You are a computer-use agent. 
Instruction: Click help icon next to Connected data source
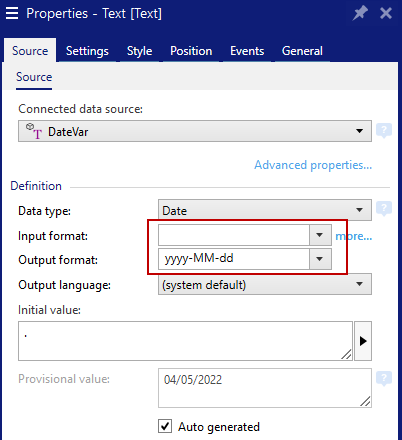(x=384, y=130)
